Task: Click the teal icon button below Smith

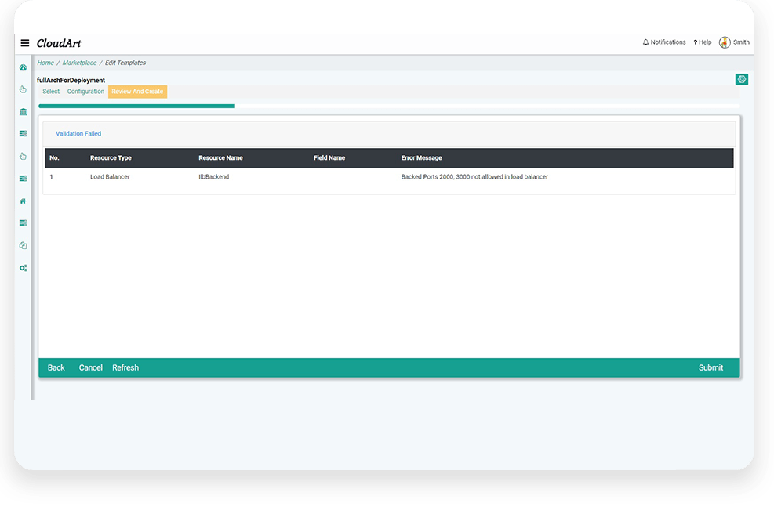Action: 741,79
